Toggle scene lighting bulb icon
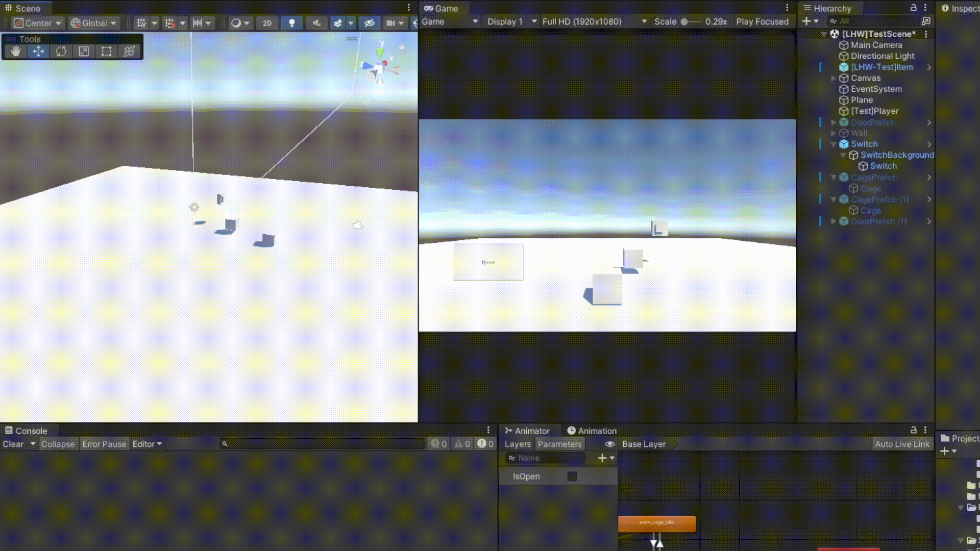The image size is (980, 551). coord(292,23)
